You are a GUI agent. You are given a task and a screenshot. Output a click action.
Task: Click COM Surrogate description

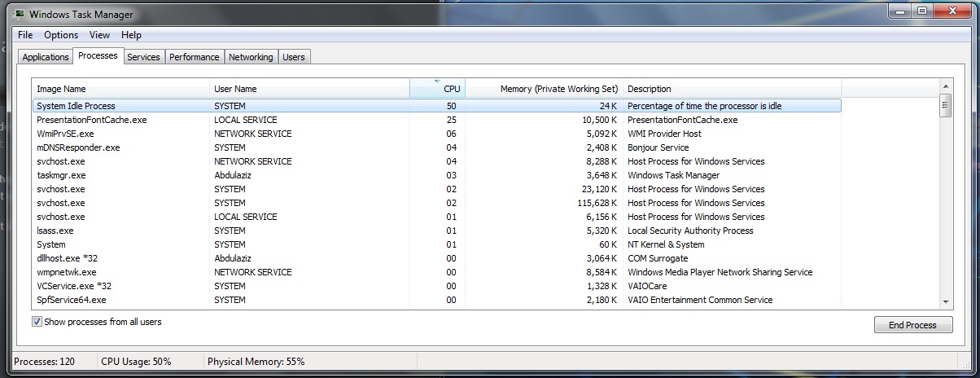tap(658, 258)
